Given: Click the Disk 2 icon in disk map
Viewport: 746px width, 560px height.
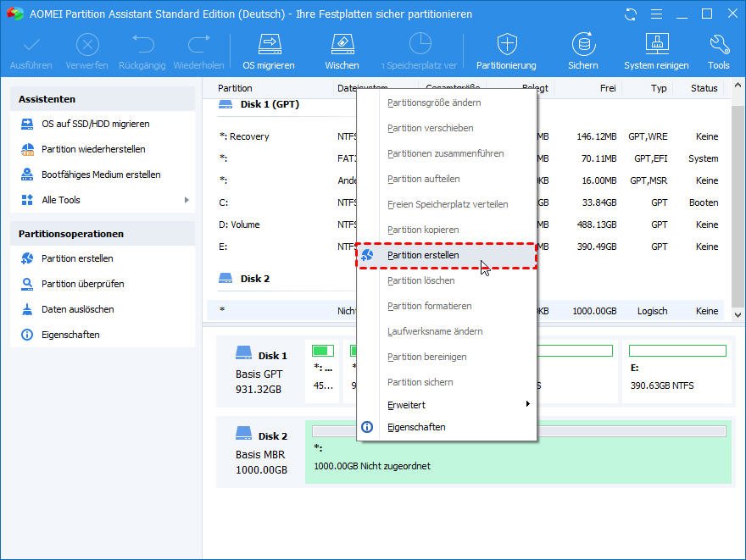Looking at the screenshot, I should click(x=243, y=433).
